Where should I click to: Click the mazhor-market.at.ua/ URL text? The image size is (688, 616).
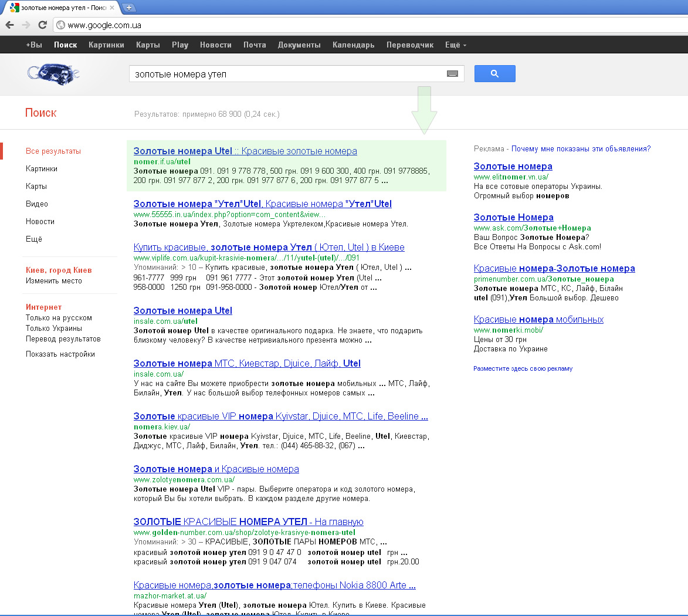tap(170, 596)
